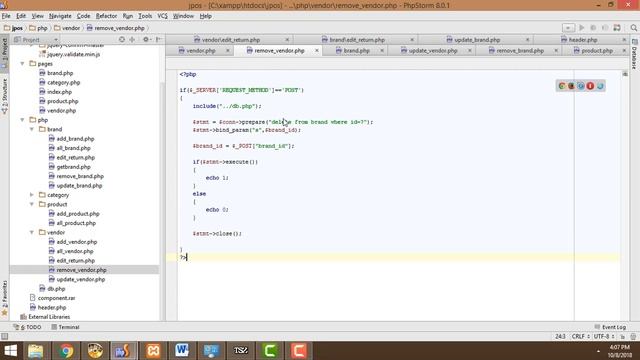
Task: Collapse the vendor folder
Action: (32, 233)
